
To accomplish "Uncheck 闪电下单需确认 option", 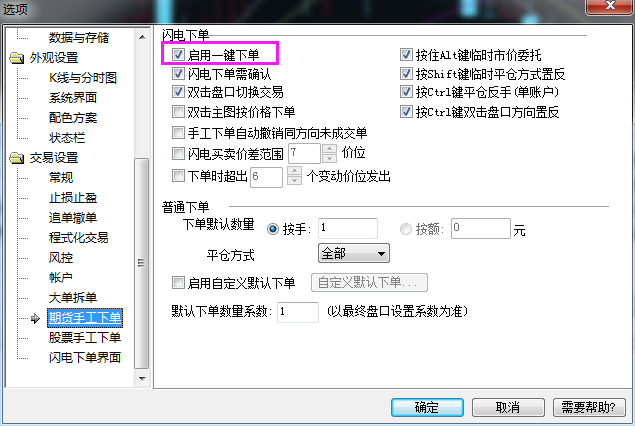I will (x=178, y=73).
